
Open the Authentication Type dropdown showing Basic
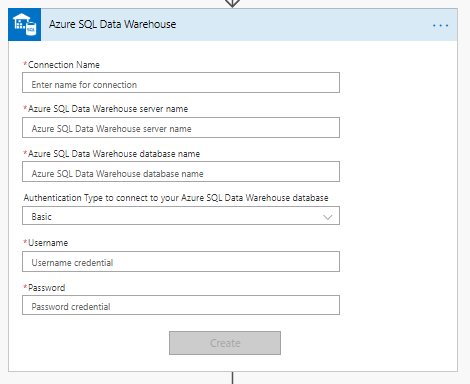[x=181, y=216]
